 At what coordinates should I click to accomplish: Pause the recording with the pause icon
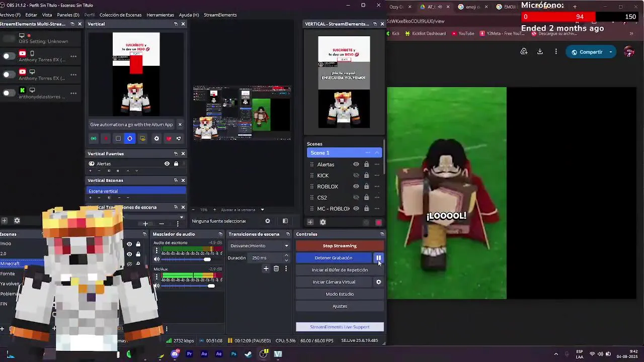click(x=378, y=258)
